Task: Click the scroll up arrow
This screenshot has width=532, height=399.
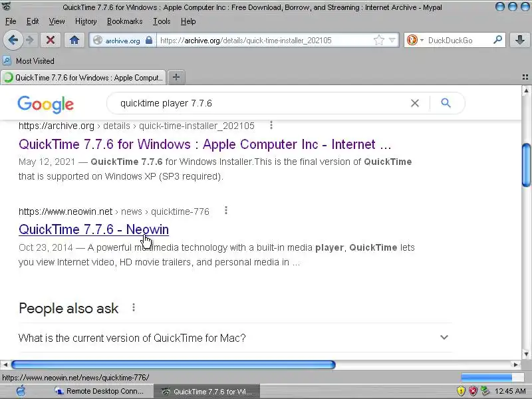Action: tap(526, 90)
